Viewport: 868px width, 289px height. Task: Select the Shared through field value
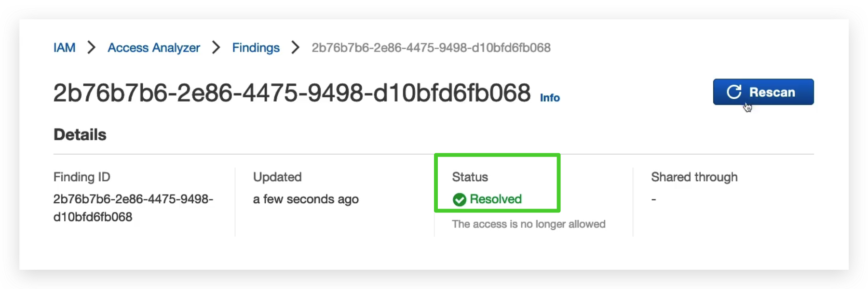[653, 199]
